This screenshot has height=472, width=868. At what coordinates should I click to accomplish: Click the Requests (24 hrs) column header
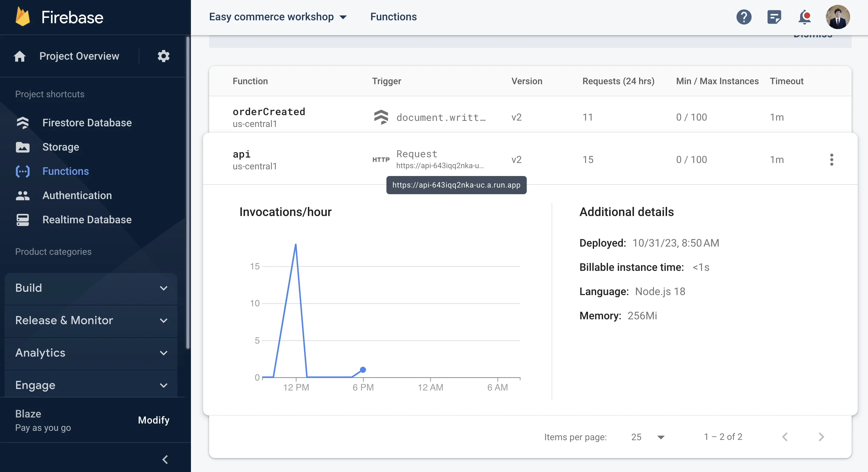click(618, 81)
